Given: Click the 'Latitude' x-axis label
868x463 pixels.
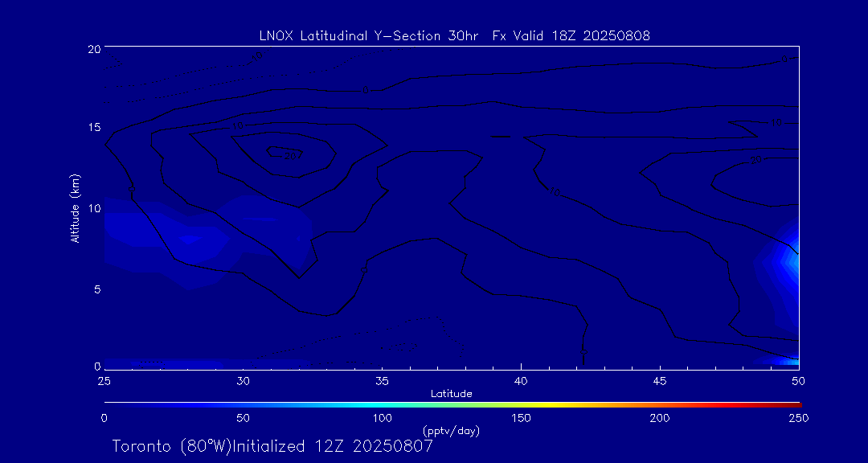Looking at the screenshot, I should pyautogui.click(x=451, y=393).
